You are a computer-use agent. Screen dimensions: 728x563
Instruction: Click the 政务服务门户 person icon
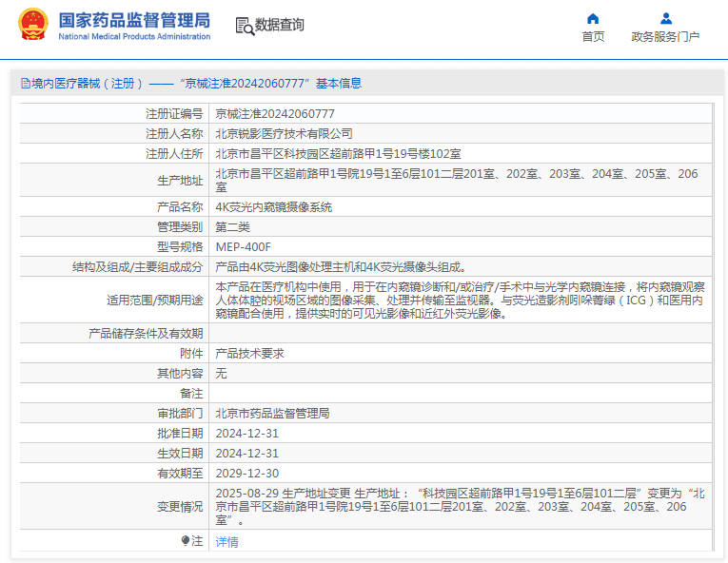(x=665, y=18)
